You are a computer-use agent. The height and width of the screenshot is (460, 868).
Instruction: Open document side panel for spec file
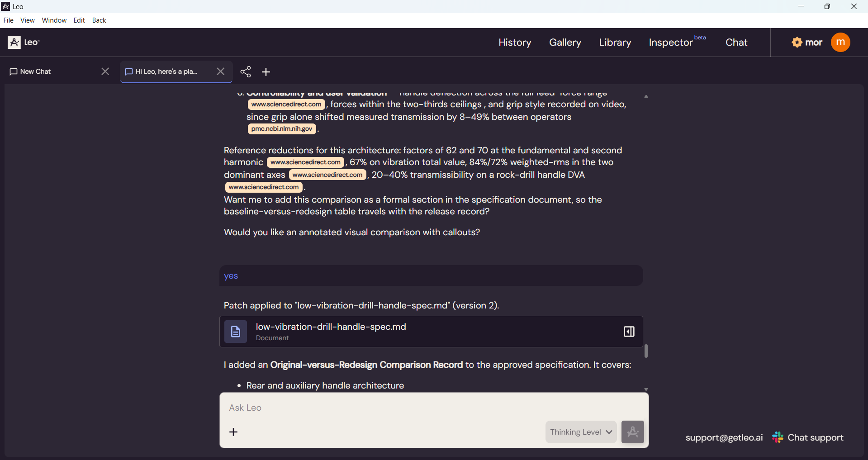pyautogui.click(x=629, y=332)
